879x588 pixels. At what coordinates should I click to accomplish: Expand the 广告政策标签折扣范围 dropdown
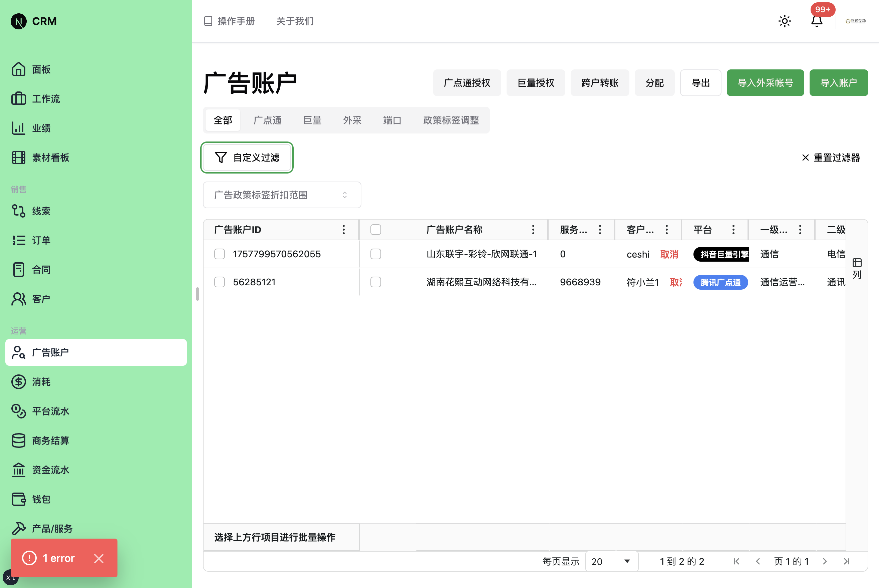point(282,195)
